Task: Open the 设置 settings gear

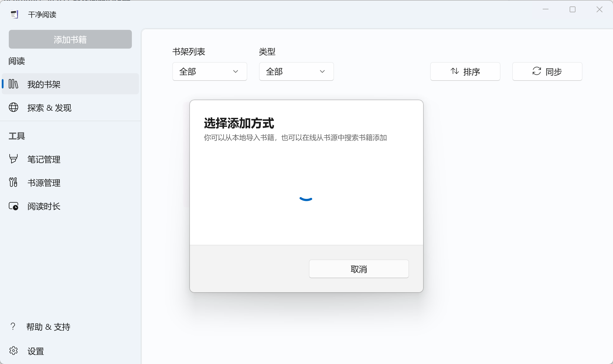Action: [13, 351]
